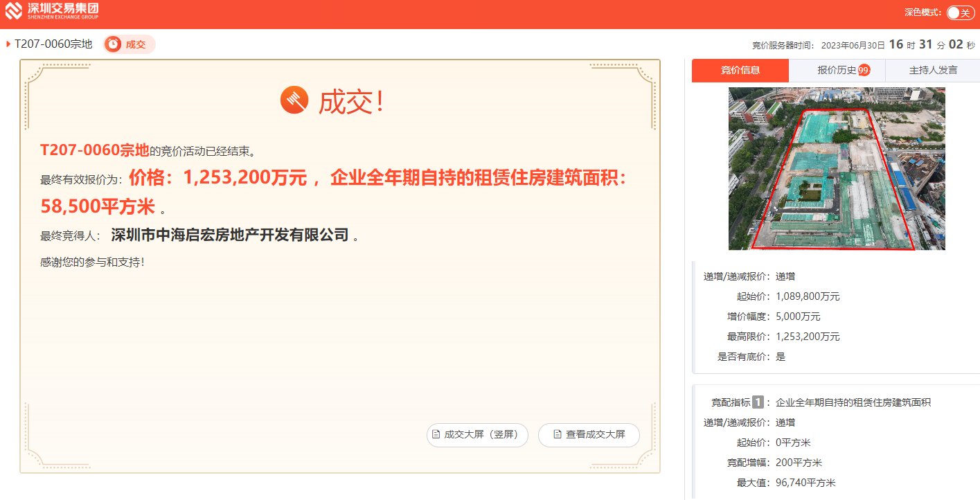Screen dimensions: 980x500
Task: Click the number 1 badge beside 竞配指标
Action: [x=758, y=402]
